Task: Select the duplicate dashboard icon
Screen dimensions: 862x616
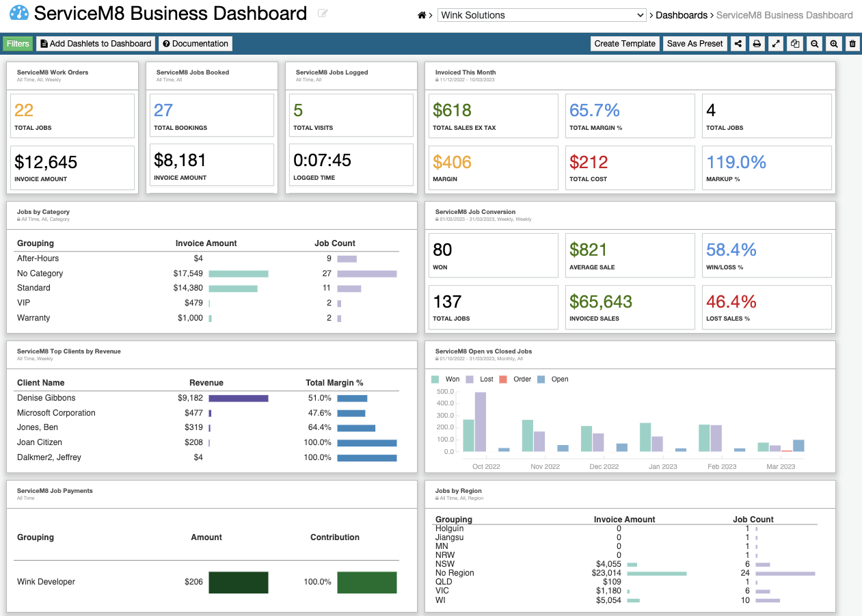Action: (x=794, y=43)
